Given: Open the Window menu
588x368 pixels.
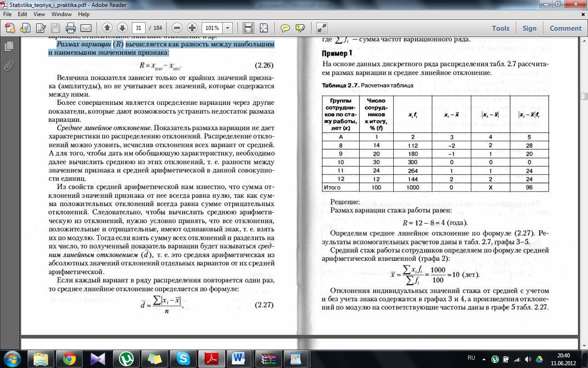Looking at the screenshot, I should [x=61, y=14].
